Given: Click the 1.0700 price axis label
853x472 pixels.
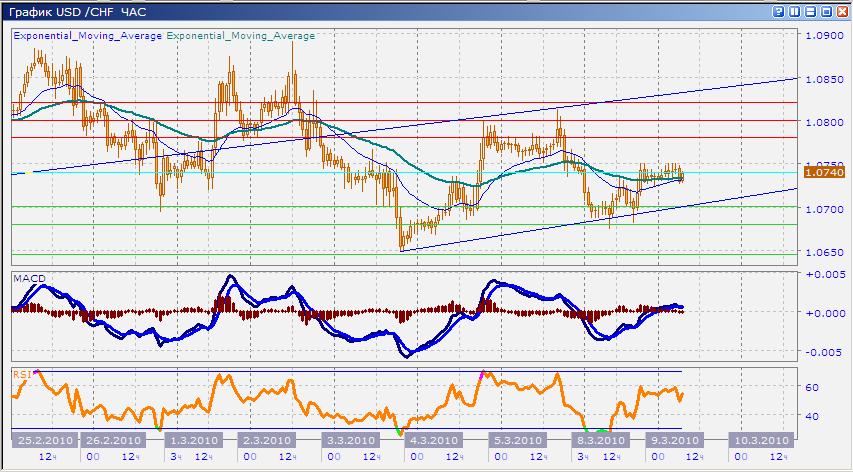Looking at the screenshot, I should (824, 209).
